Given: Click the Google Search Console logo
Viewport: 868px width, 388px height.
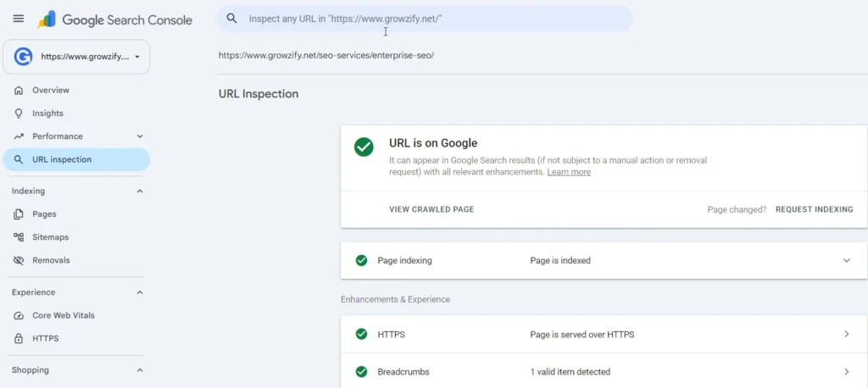Looking at the screenshot, I should [x=114, y=20].
